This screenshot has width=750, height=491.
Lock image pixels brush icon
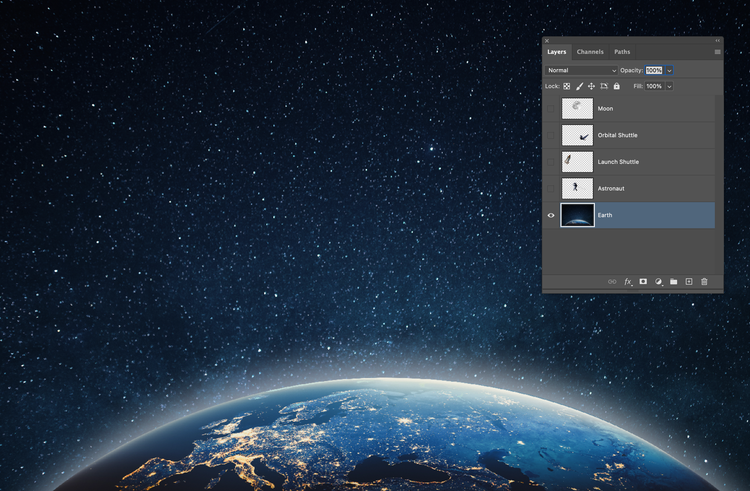tap(579, 86)
